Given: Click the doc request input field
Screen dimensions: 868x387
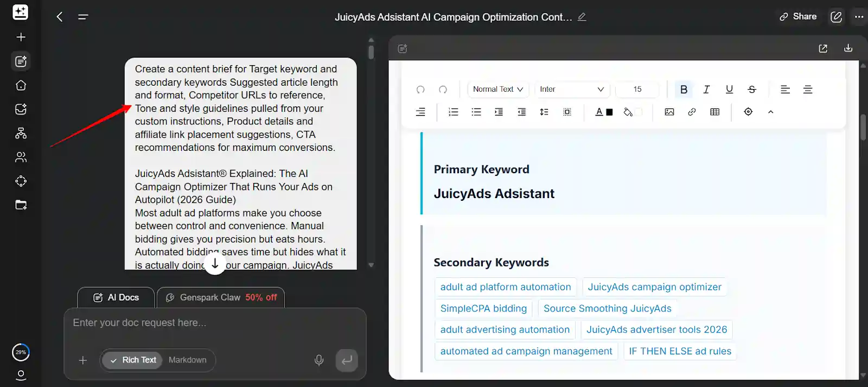Looking at the screenshot, I should (215, 323).
